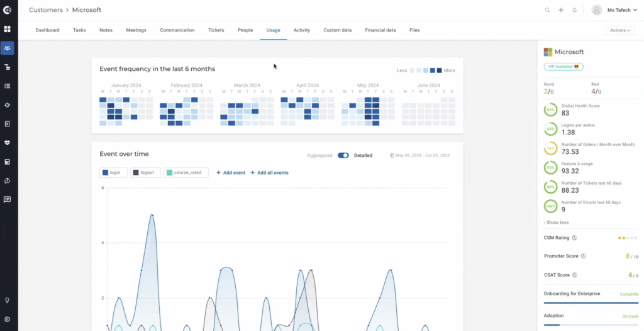This screenshot has height=331, width=644.
Task: Switch to the Activity tab
Action: coord(302,30)
